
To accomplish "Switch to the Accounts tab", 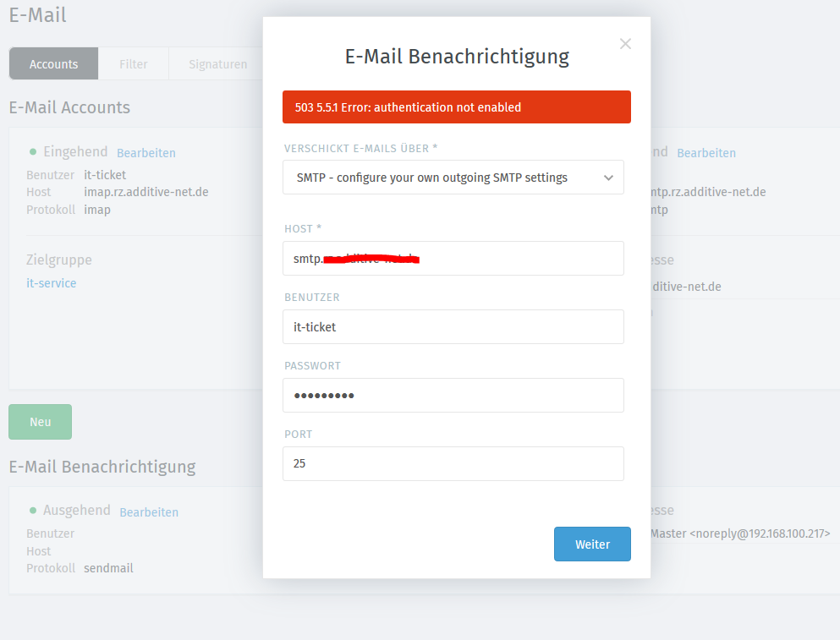I will click(x=53, y=63).
